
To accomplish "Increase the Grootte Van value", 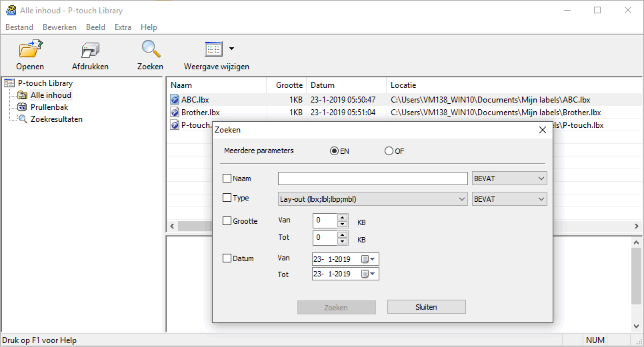I will pyautogui.click(x=343, y=217).
